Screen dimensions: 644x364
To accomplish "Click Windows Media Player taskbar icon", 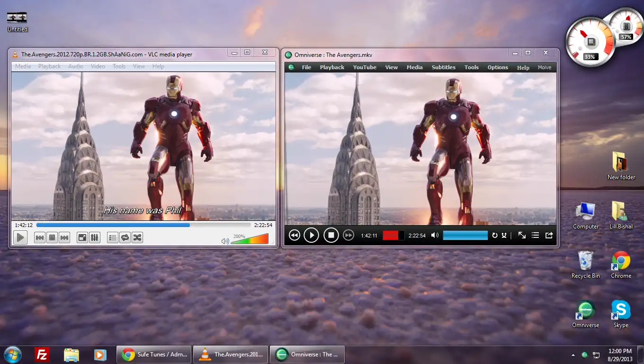I will 100,354.
